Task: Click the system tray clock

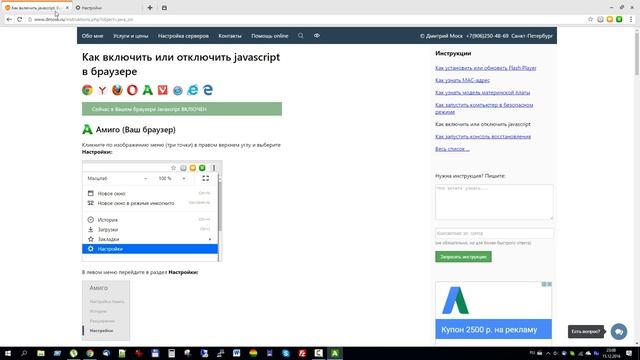Action: coord(611,353)
